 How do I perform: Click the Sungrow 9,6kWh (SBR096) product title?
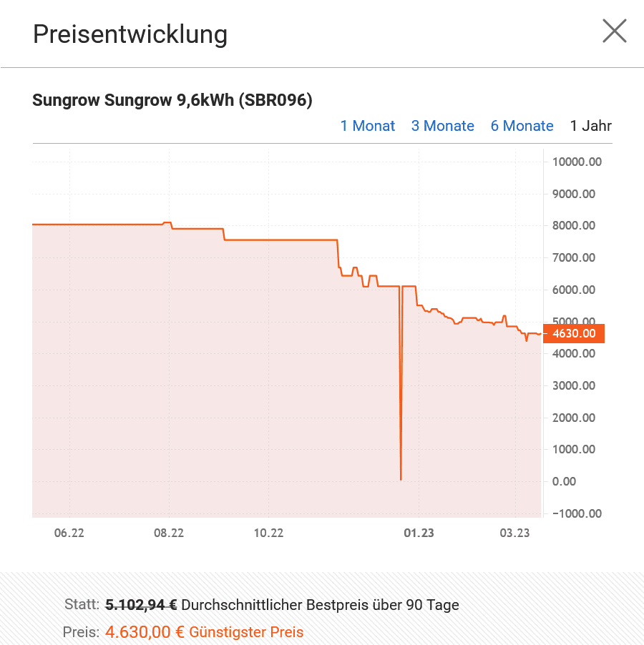tap(172, 100)
